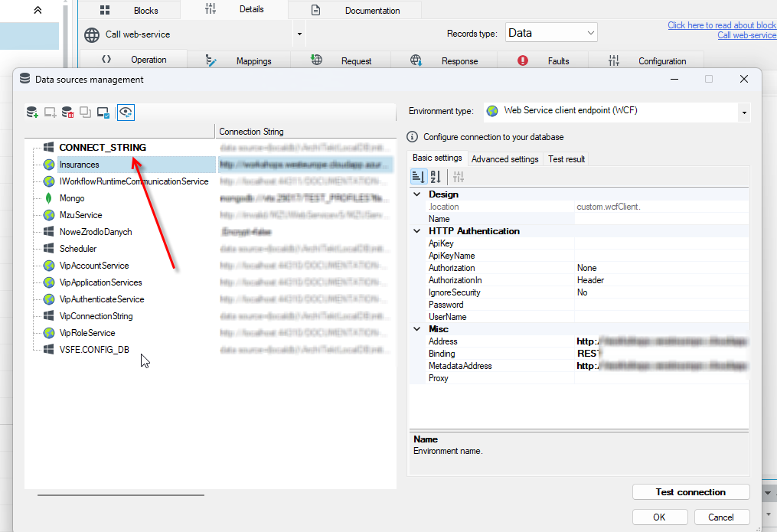
Task: Click the Windows icon next to CONNECT_STRING
Action: point(48,147)
